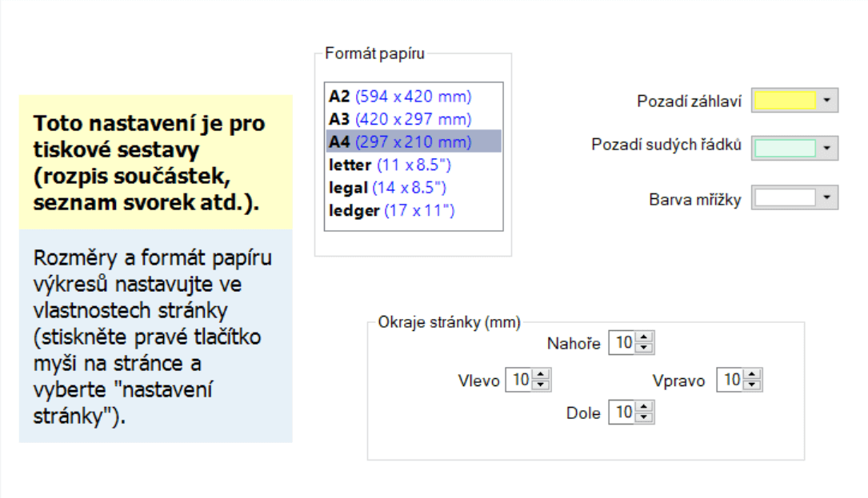Image resolution: width=868 pixels, height=498 pixels.
Task: Select the A4 paper format
Action: [x=400, y=142]
